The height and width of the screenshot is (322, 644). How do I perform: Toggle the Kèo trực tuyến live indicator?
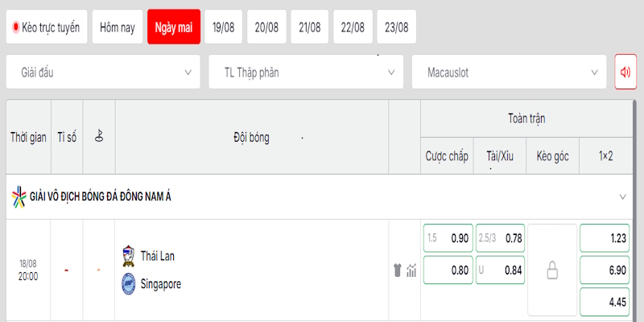[47, 27]
